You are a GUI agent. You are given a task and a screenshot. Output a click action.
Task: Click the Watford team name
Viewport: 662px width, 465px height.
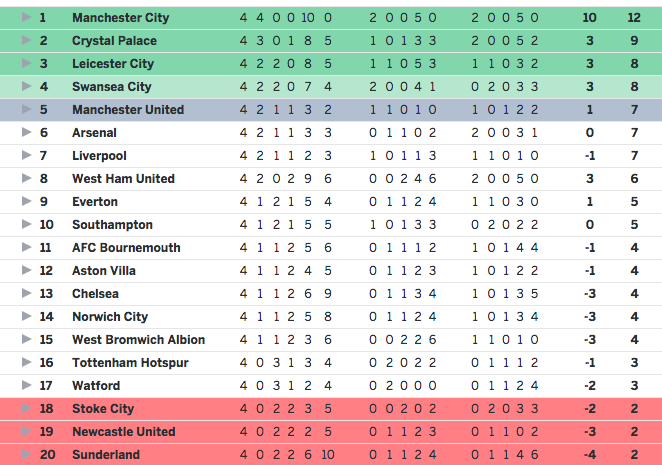point(96,386)
